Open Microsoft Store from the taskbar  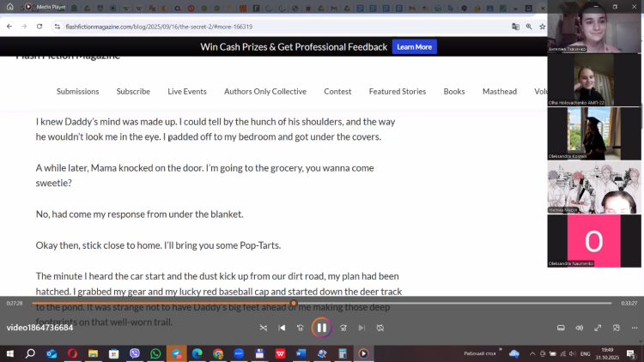click(113, 353)
